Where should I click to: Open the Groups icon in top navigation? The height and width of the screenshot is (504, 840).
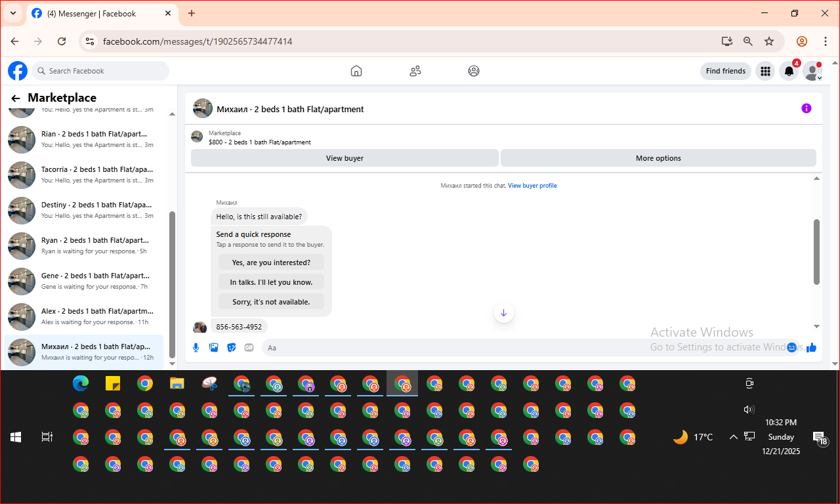pos(474,71)
